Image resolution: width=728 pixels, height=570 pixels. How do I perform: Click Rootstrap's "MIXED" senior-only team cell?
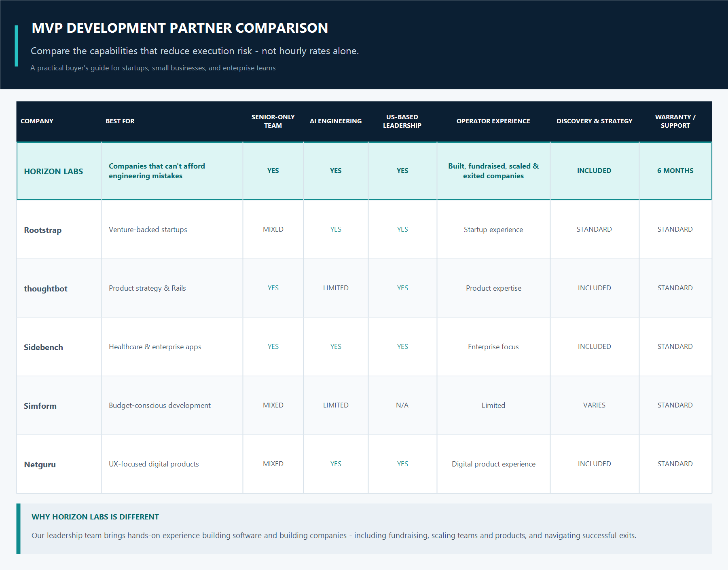273,229
